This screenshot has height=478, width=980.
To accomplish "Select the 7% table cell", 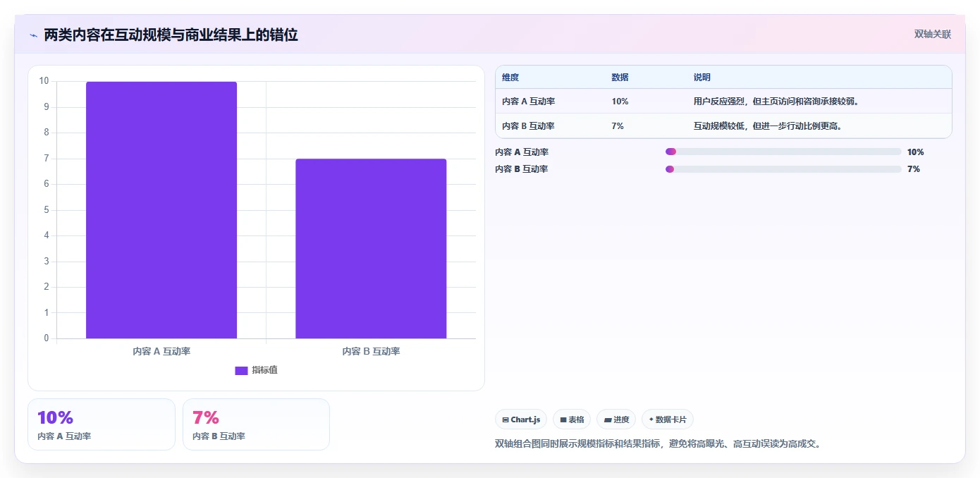I will coord(618,126).
